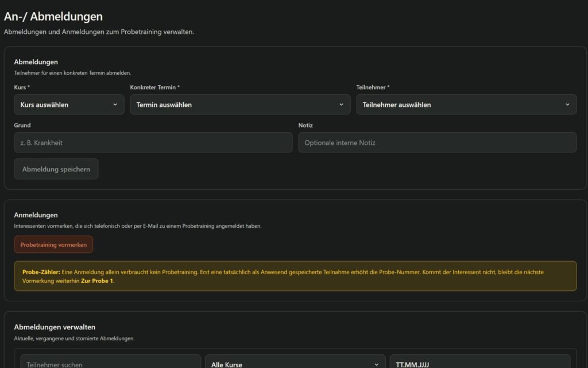The height and width of the screenshot is (368, 588).
Task: Click the Optionale interne Notiz field
Action: coord(437,143)
